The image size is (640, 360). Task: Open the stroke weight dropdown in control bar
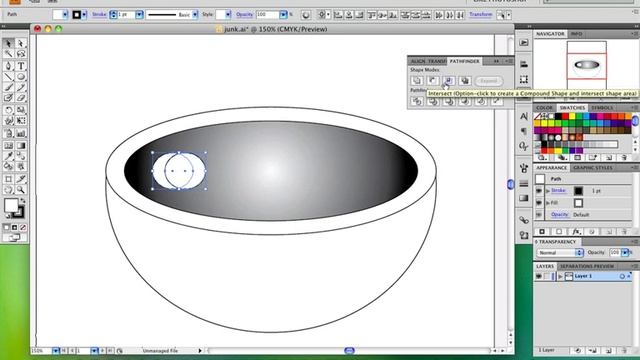[x=139, y=15]
